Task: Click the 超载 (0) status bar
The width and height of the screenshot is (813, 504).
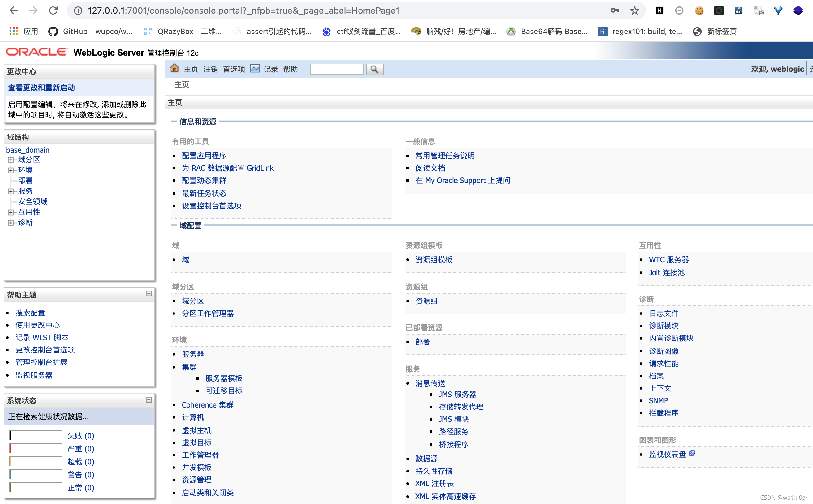Action: pos(36,461)
